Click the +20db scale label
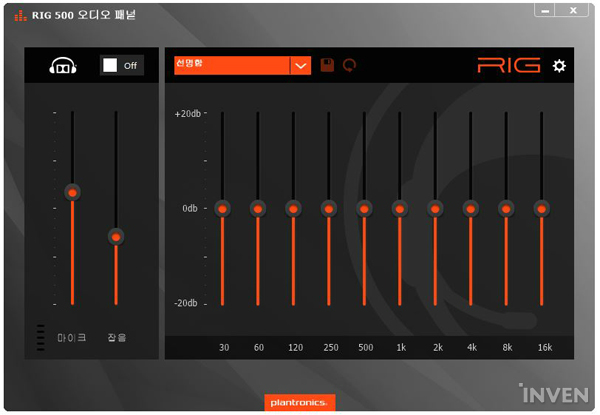 [188, 114]
